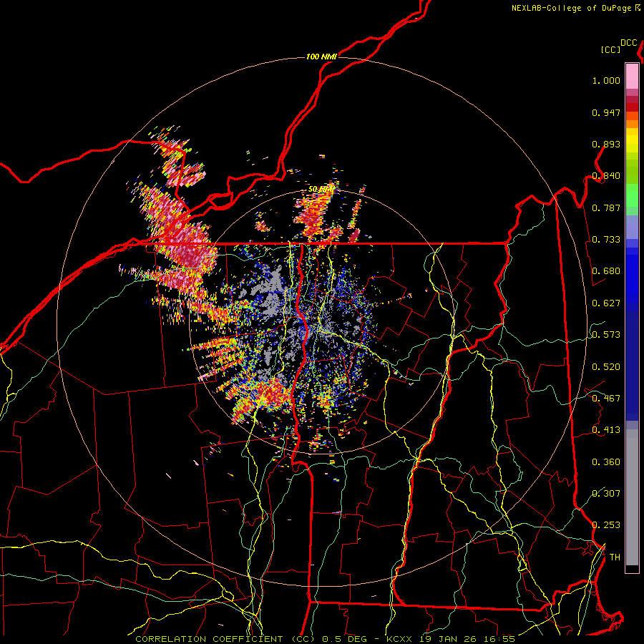Pick the pink top segment of color bar

pyautogui.click(x=632, y=76)
